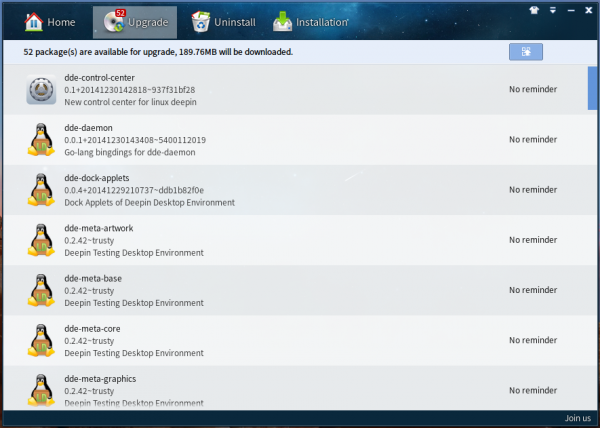This screenshot has width=600, height=428.
Task: Select No reminder for dde-control-center
Action: pos(533,89)
